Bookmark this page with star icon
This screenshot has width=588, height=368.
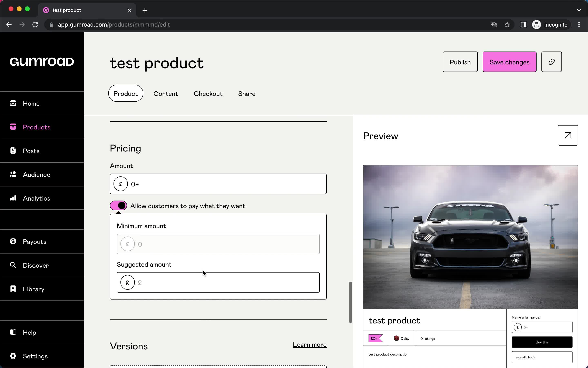[x=507, y=25]
